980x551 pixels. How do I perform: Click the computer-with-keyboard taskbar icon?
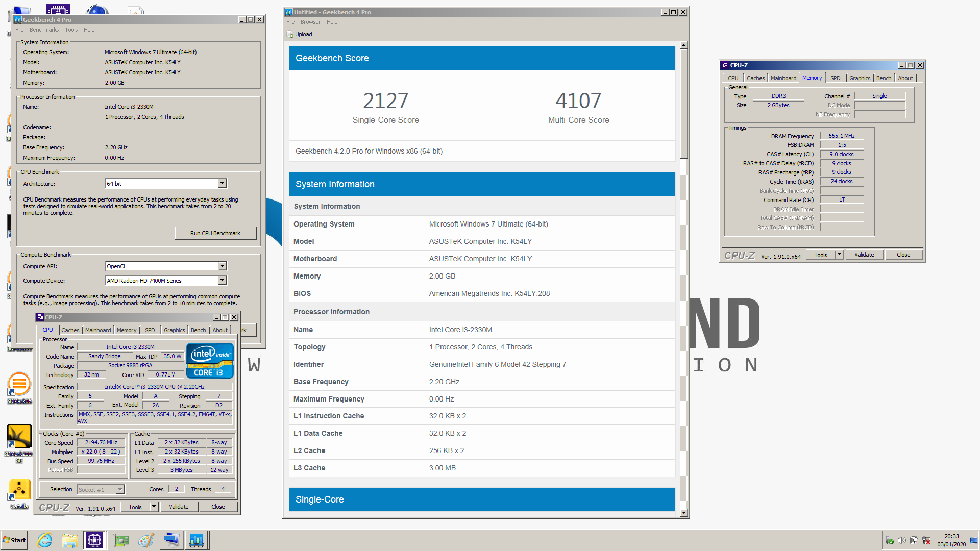pos(171,540)
